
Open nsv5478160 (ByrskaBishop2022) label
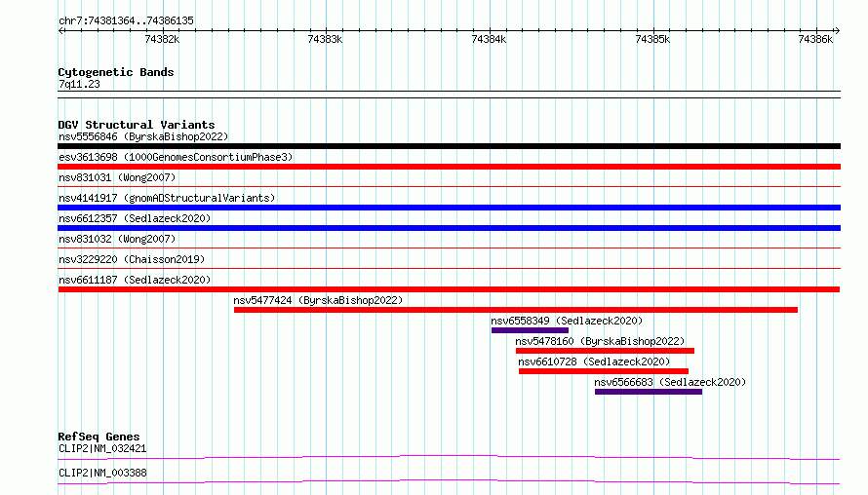[600, 341]
